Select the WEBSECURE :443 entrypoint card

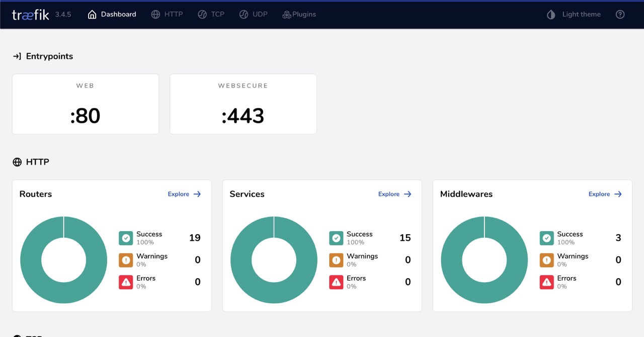click(x=243, y=104)
